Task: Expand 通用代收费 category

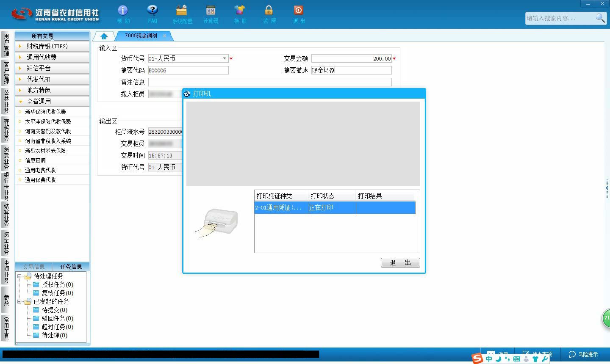Action: click(x=52, y=57)
